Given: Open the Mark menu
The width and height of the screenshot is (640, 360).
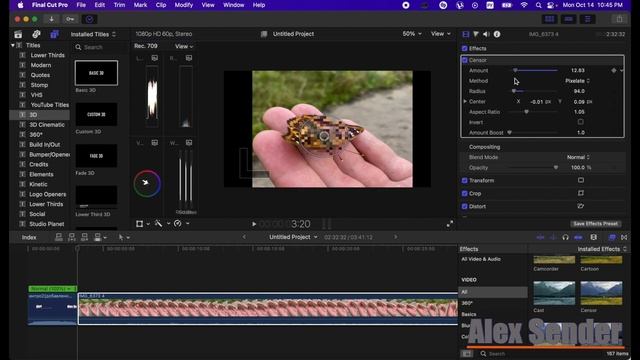Looking at the screenshot, I should coord(140,5).
